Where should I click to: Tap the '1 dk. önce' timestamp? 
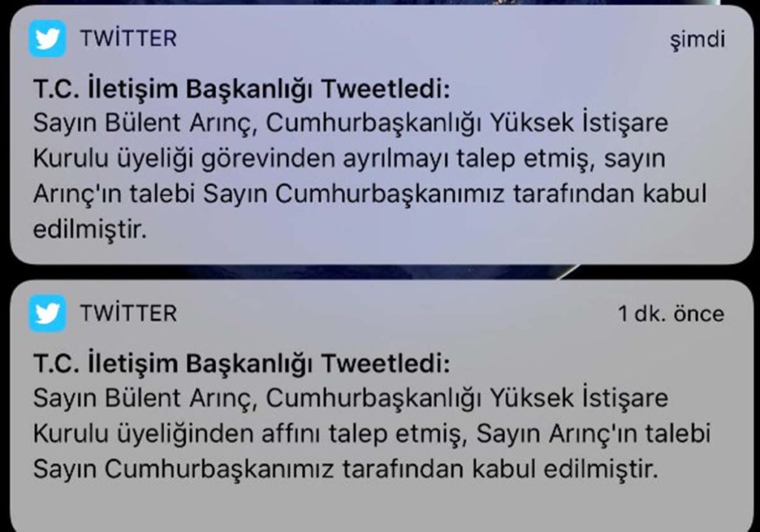click(x=671, y=314)
